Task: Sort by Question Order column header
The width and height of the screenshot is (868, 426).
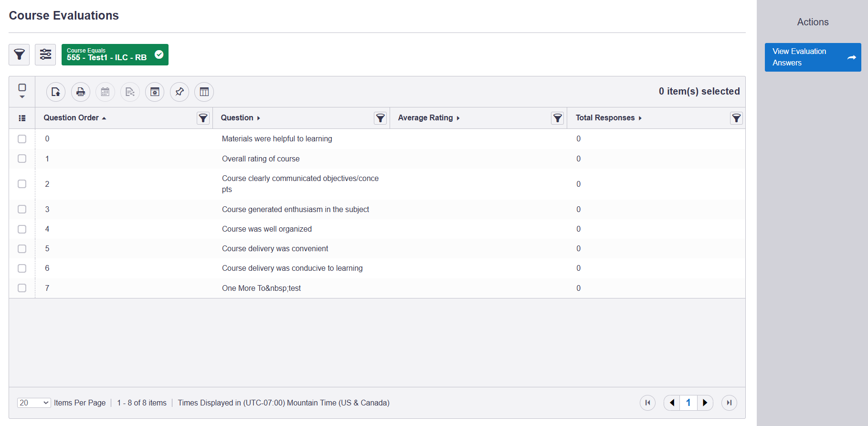Action: [74, 118]
